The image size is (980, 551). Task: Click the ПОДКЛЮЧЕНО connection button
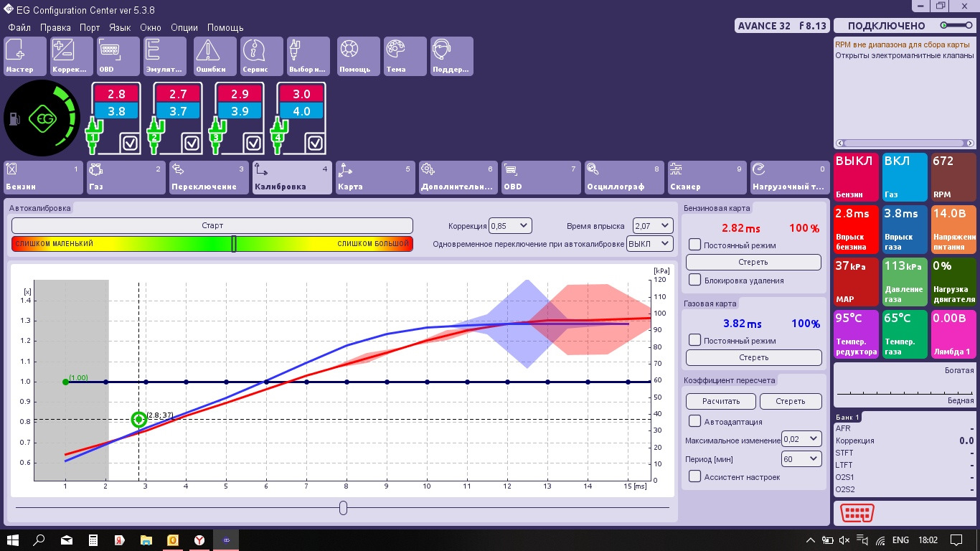[904, 26]
